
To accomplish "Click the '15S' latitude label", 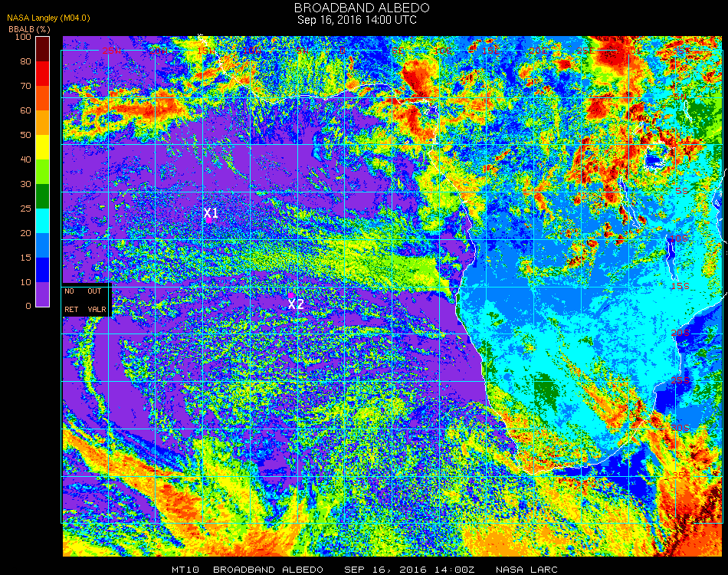I will [x=679, y=286].
